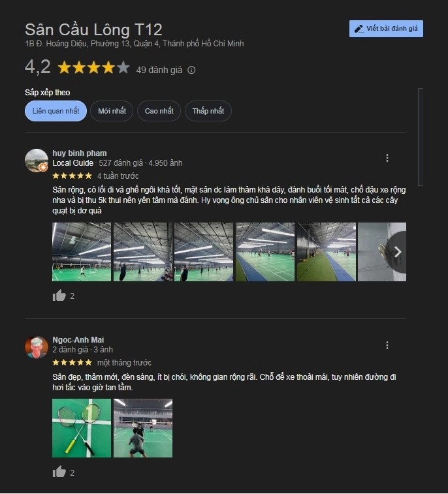Open the huy binh pham reviewer name link
This screenshot has width=448, height=494.
pos(80,153)
